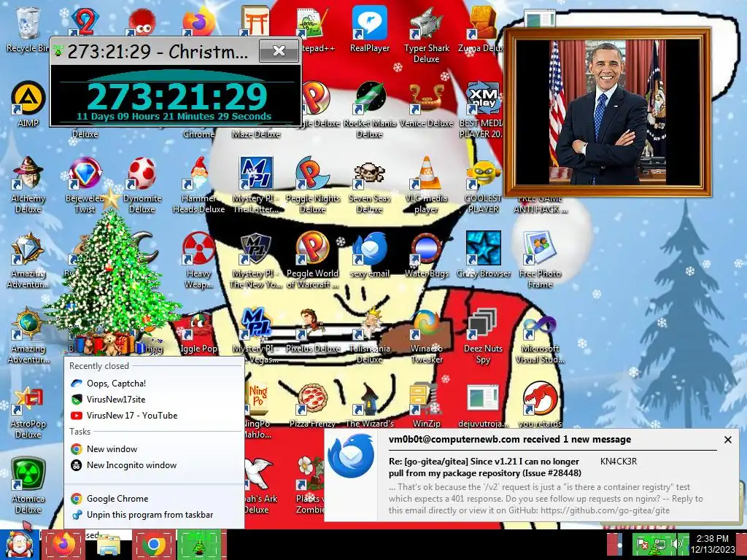747x560 pixels.
Task: Open the go-gitea email notification subject
Action: click(x=484, y=467)
